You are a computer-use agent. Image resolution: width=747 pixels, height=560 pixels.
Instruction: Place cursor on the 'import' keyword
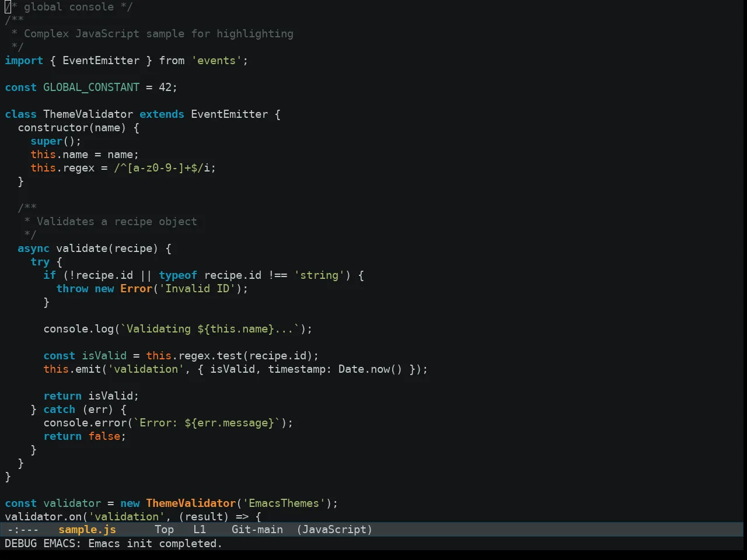coord(24,61)
